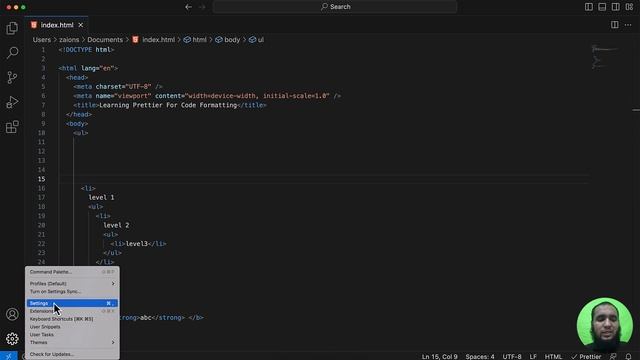Go back with the navigation arrow
640x360 pixels.
tap(188, 7)
